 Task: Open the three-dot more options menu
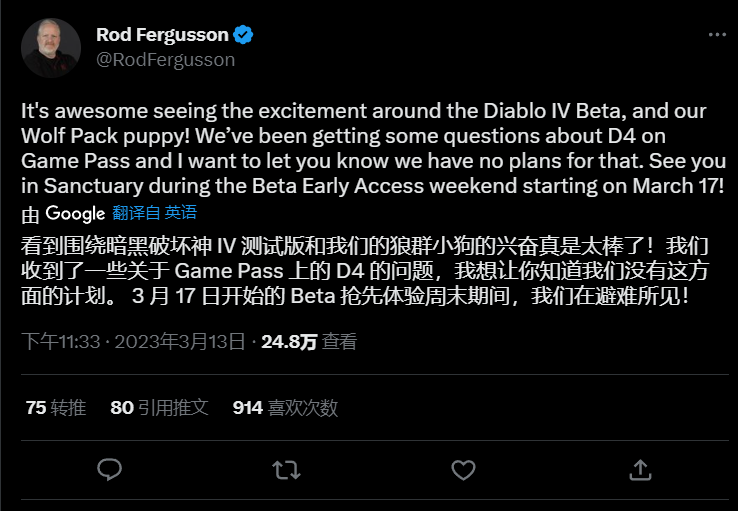716,34
